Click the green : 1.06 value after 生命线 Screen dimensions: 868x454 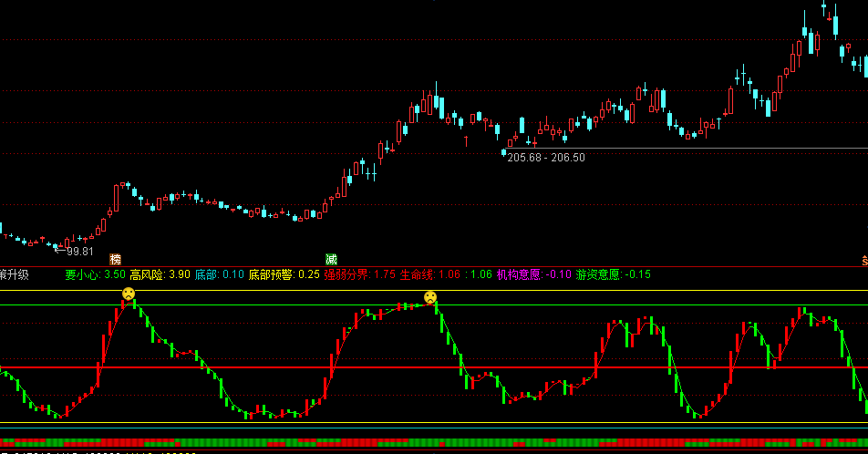pos(479,274)
